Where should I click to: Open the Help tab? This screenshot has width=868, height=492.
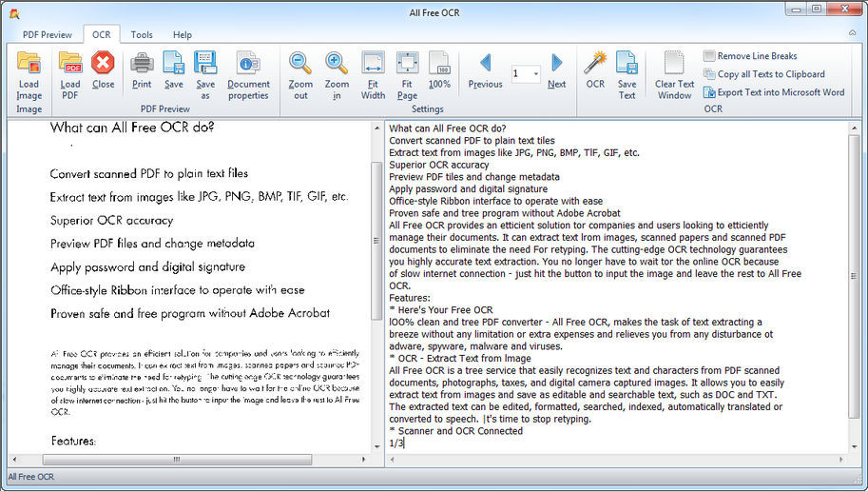183,34
